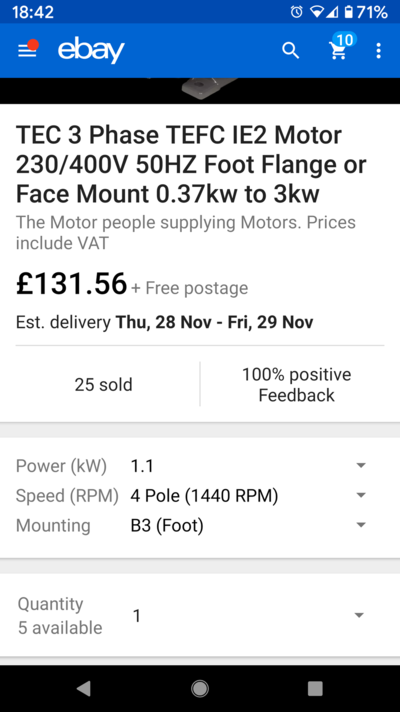Image resolution: width=400 pixels, height=712 pixels.
Task: Open the three-dot overflow menu
Action: point(379,51)
